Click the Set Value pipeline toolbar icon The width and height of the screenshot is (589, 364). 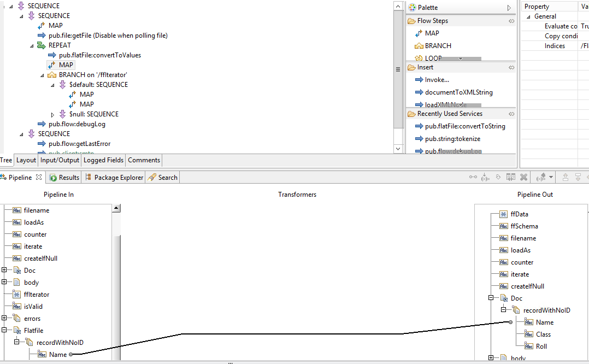pos(485,177)
